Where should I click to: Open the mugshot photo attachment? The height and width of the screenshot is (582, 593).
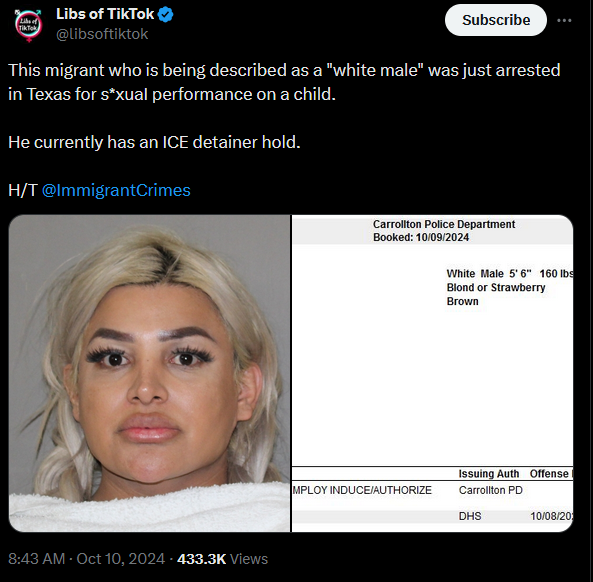point(149,373)
